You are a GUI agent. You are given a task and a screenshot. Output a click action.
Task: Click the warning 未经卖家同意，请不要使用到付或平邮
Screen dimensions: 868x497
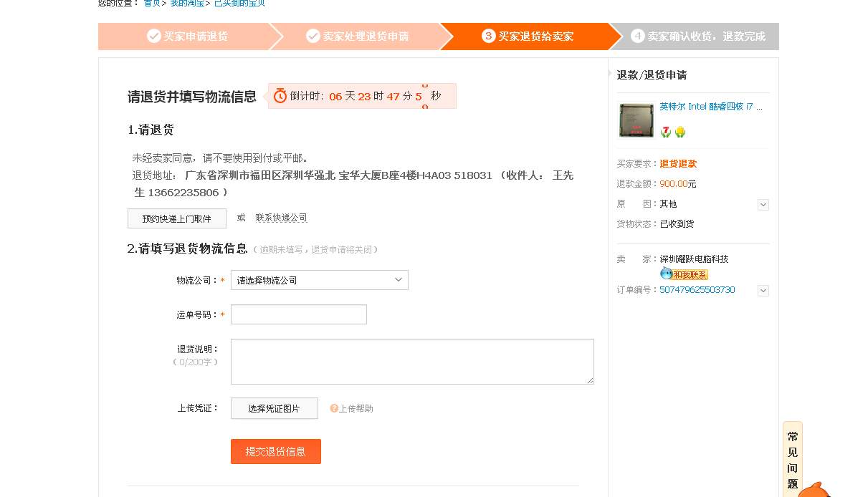pos(220,158)
